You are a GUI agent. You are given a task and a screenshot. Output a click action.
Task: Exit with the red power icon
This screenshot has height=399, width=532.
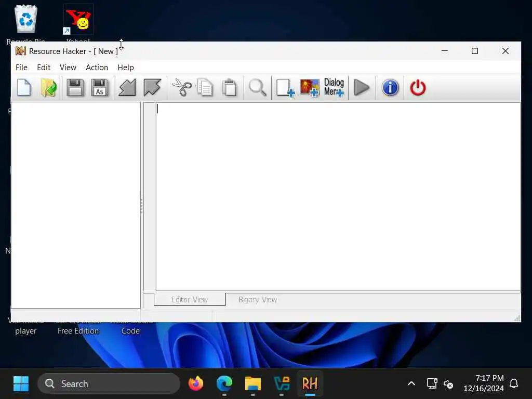(x=418, y=87)
